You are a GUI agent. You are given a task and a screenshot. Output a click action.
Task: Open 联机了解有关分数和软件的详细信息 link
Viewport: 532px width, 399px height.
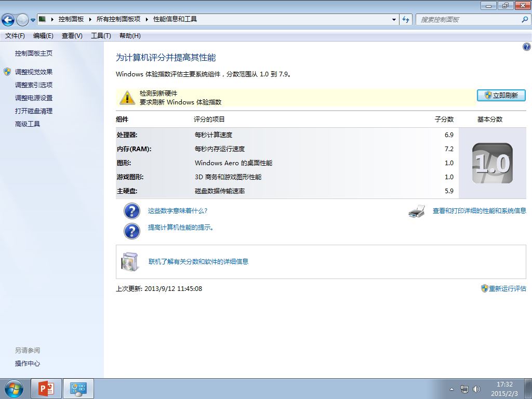(198, 262)
